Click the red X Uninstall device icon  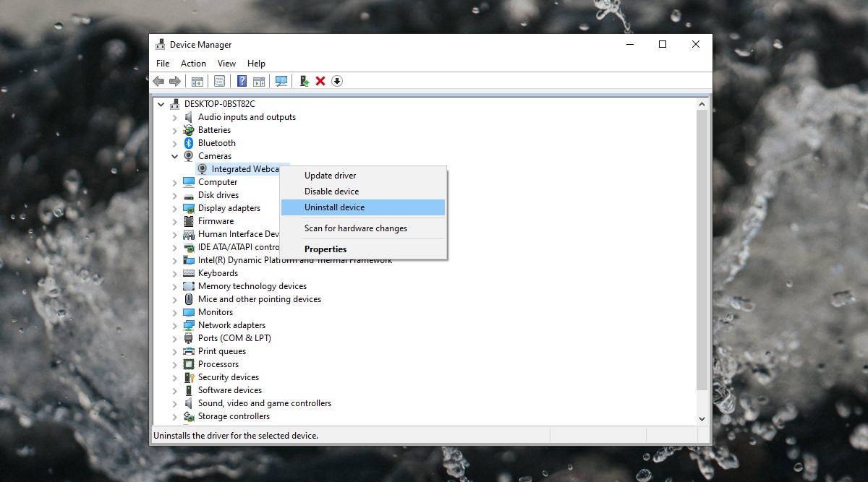[x=320, y=81]
